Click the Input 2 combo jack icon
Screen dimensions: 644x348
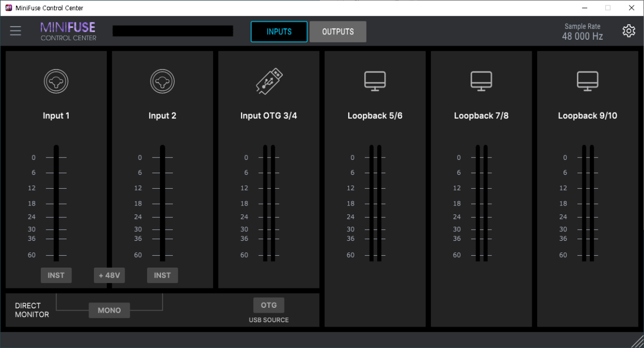coord(163,82)
